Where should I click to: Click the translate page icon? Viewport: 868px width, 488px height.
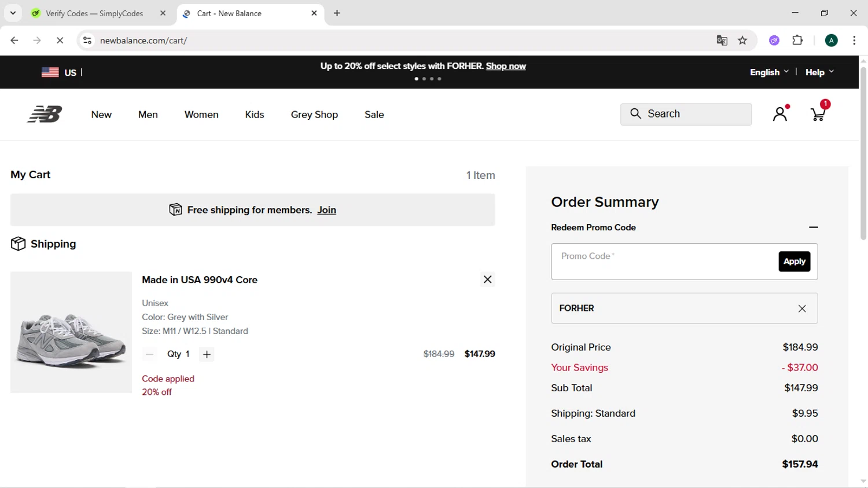(x=722, y=41)
